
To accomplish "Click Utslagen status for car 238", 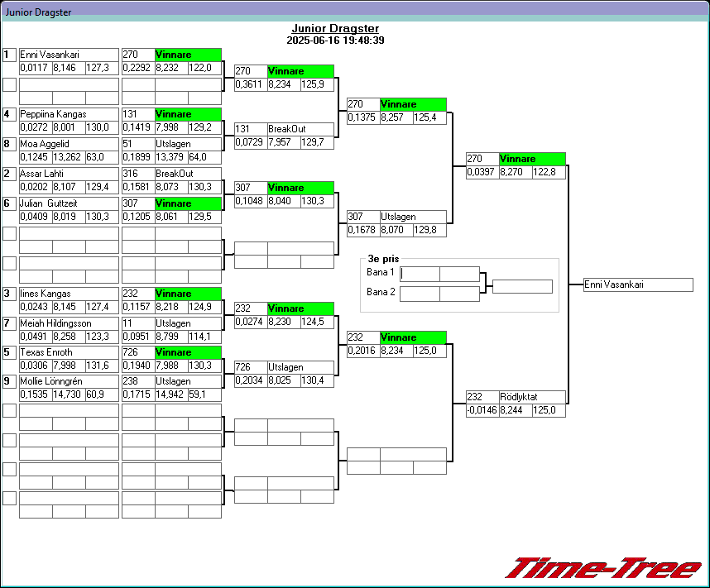I will [188, 381].
